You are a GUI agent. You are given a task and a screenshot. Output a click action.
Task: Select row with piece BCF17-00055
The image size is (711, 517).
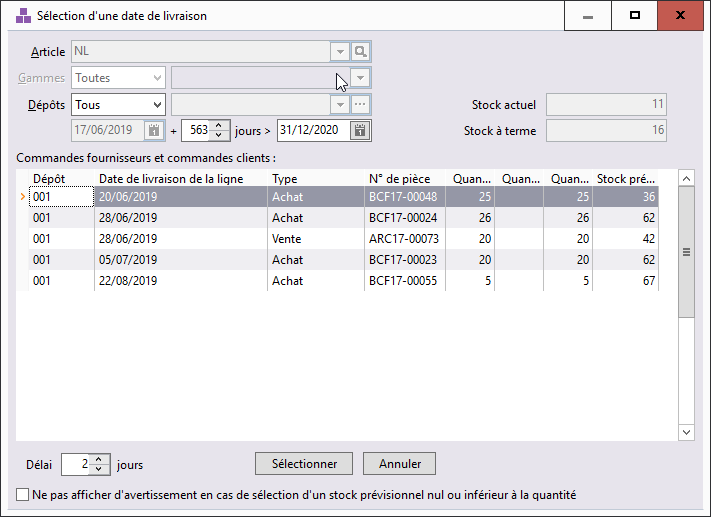343,280
